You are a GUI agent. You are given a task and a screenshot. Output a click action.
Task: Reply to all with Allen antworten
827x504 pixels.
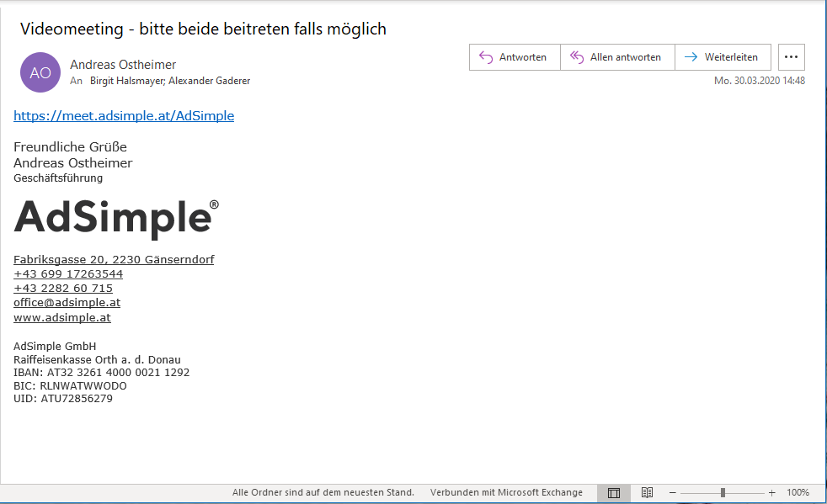(x=616, y=57)
